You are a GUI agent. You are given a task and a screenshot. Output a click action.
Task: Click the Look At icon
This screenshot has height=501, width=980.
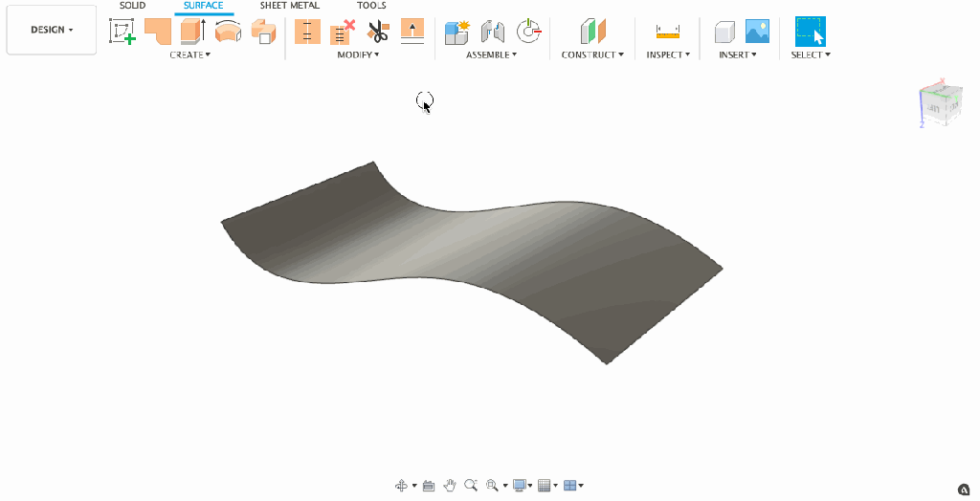tap(429, 486)
